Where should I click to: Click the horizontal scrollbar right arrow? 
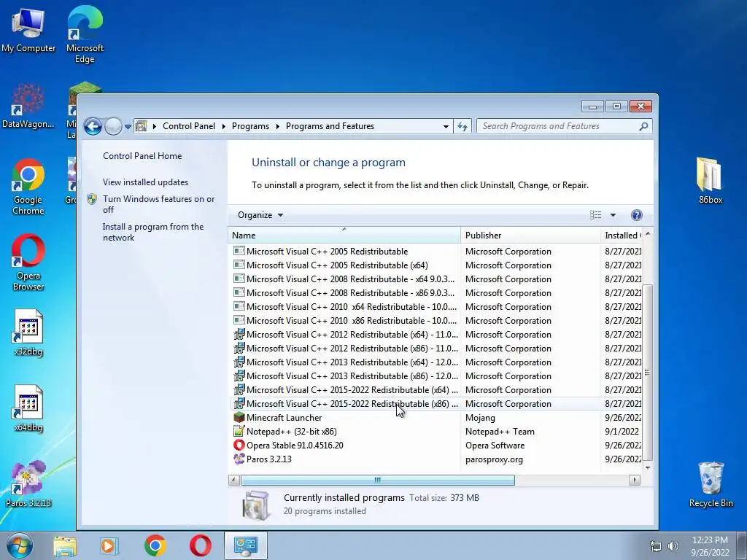635,480
